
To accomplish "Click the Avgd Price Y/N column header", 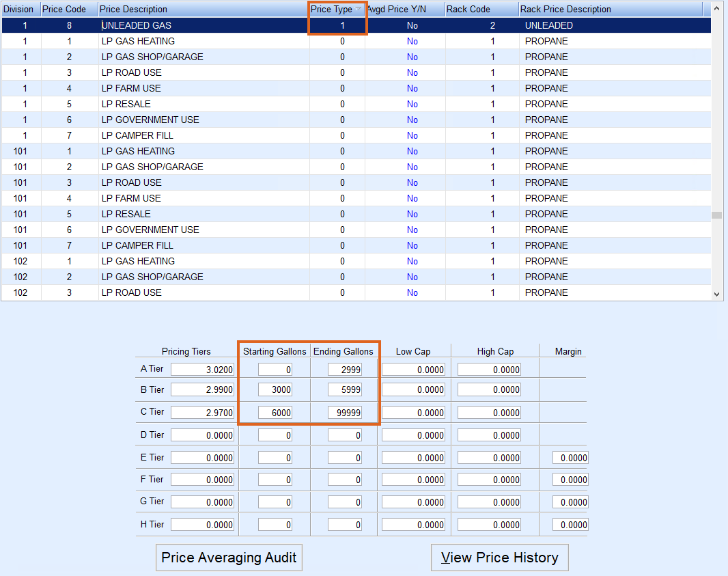I will tap(406, 10).
